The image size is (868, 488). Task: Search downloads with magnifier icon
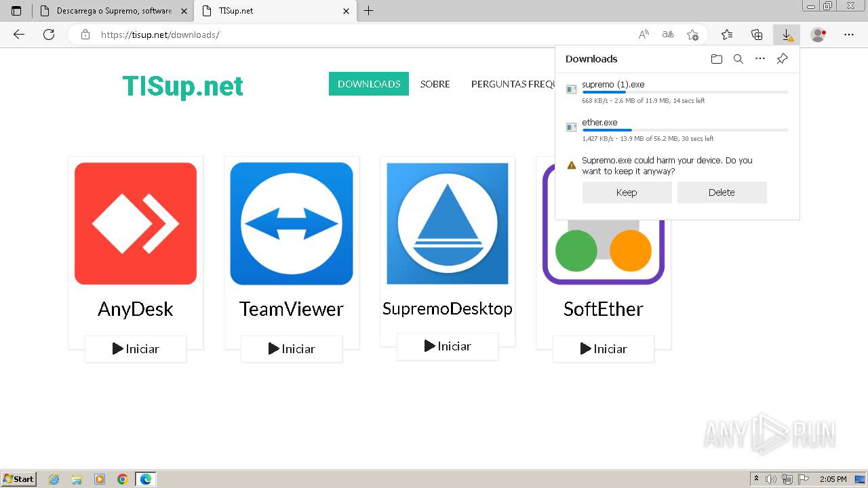738,59
